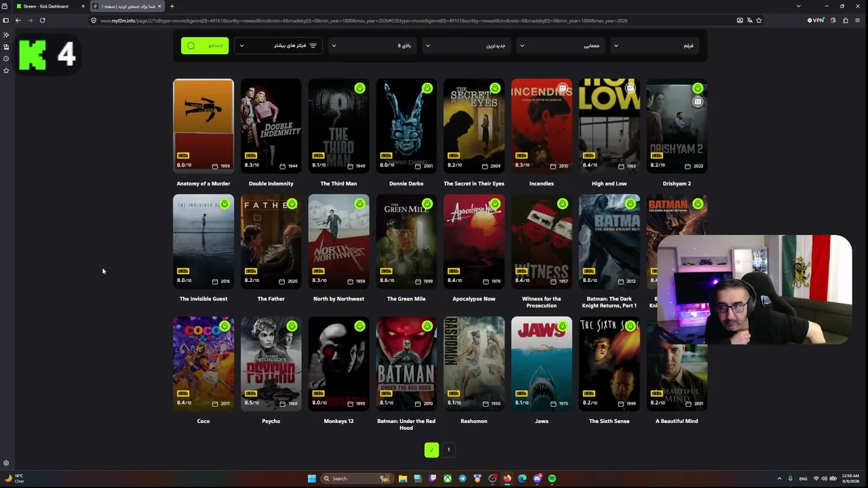Click the Monkeys 12 title
This screenshot has width=868, height=488.
(x=338, y=421)
